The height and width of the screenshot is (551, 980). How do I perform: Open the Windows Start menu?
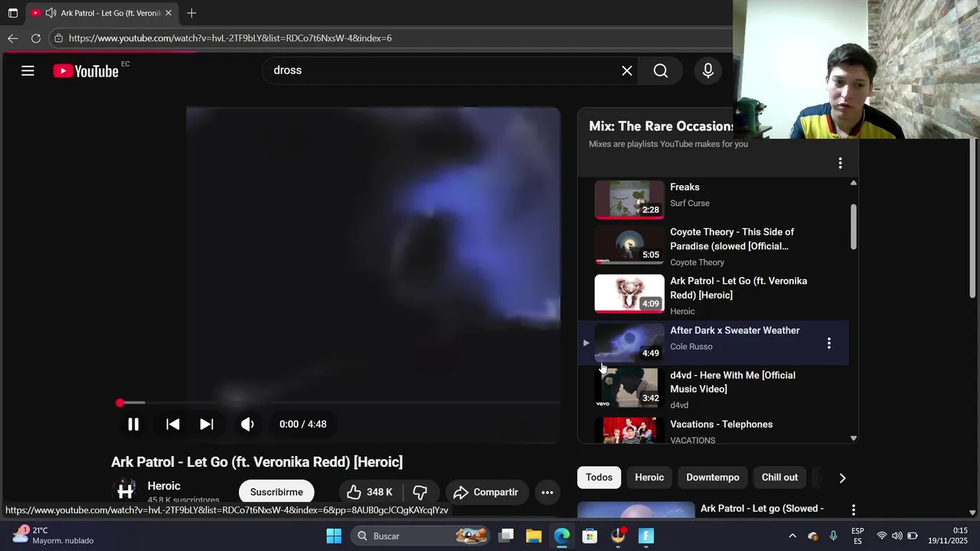(334, 536)
